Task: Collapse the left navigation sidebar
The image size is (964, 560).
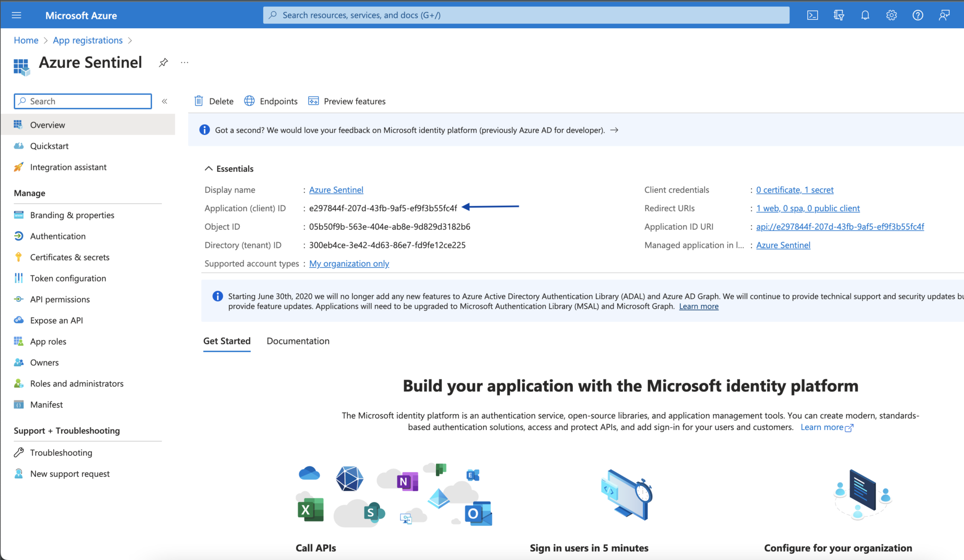Action: click(x=165, y=101)
